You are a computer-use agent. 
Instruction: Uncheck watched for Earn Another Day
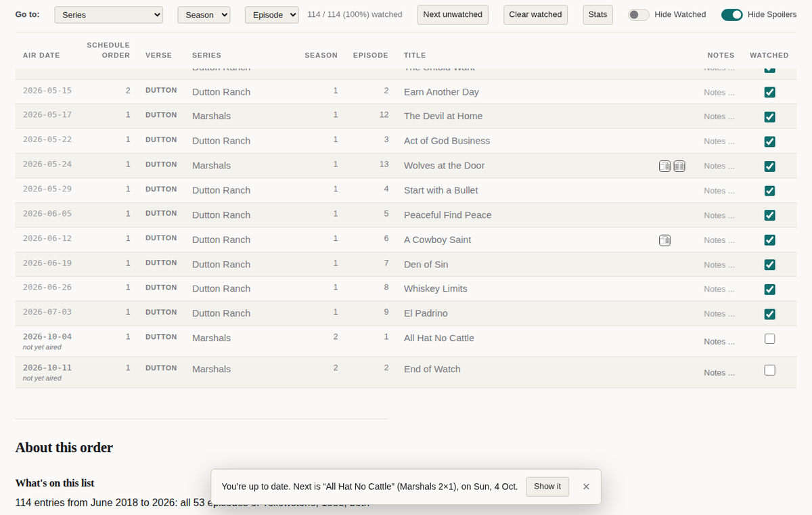pos(769,92)
